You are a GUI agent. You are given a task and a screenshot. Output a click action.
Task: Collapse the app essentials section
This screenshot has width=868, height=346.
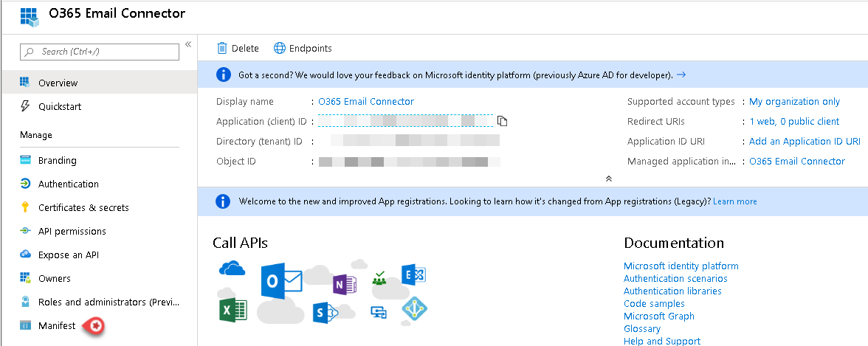pyautogui.click(x=608, y=179)
